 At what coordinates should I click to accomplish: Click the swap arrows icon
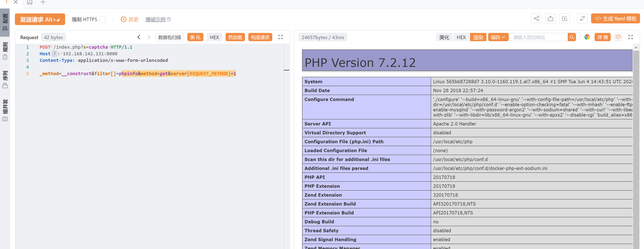pos(582,19)
